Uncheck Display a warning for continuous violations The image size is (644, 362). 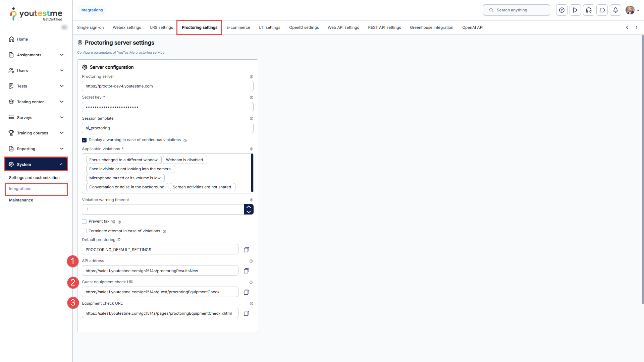(84, 140)
